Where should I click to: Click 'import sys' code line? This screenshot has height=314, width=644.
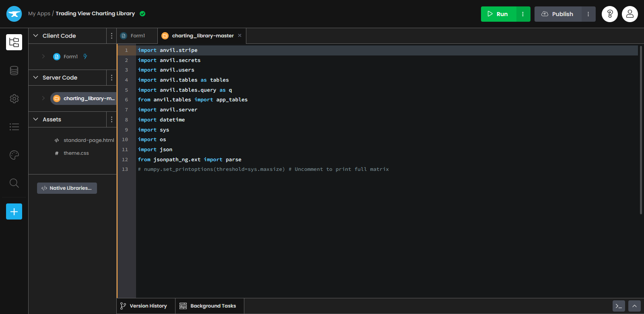(153, 130)
